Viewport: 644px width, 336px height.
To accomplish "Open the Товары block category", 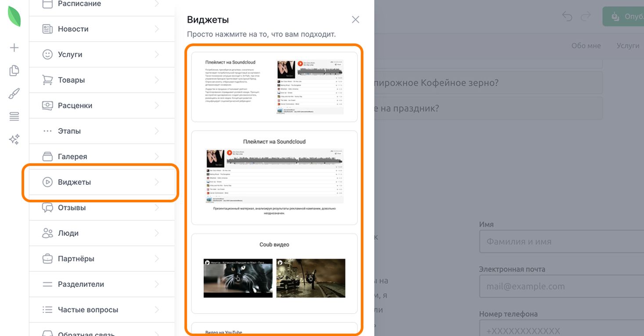I will [x=102, y=80].
